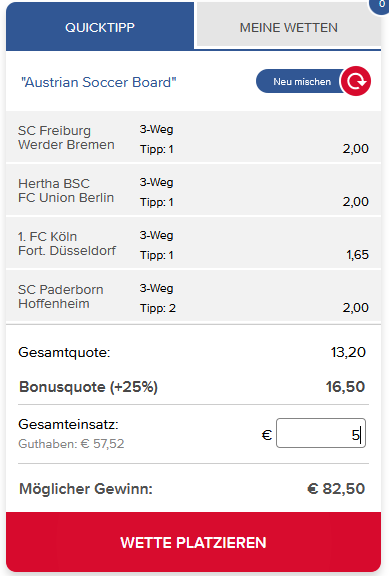Screen dimensions: 389x576
Task: Select the Quicktipp tab
Action: [x=100, y=27]
